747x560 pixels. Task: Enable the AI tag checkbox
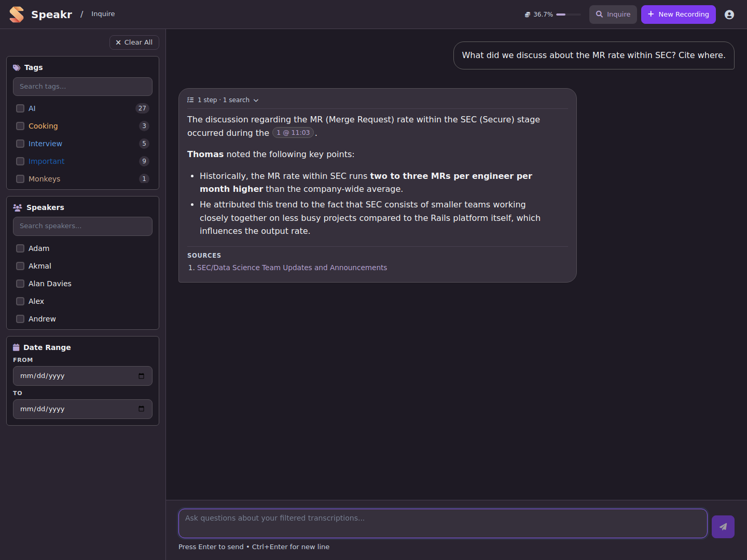click(x=20, y=108)
